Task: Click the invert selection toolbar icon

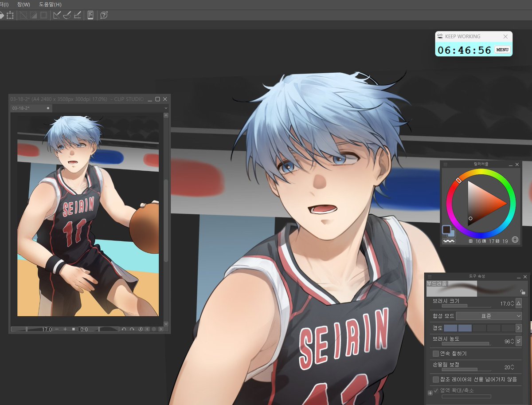Action: click(34, 15)
